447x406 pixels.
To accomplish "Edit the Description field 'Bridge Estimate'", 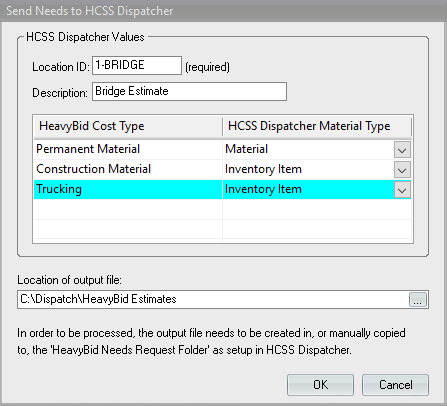I will [189, 91].
